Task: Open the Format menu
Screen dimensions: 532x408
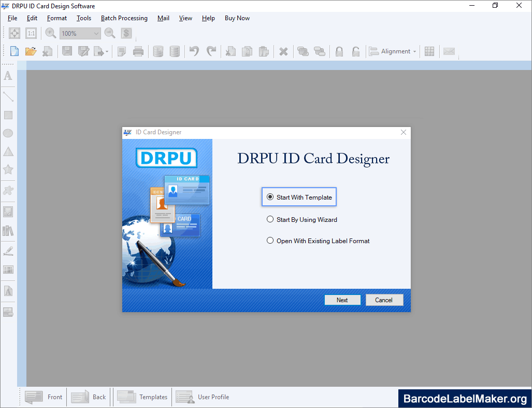Action: pyautogui.click(x=56, y=18)
